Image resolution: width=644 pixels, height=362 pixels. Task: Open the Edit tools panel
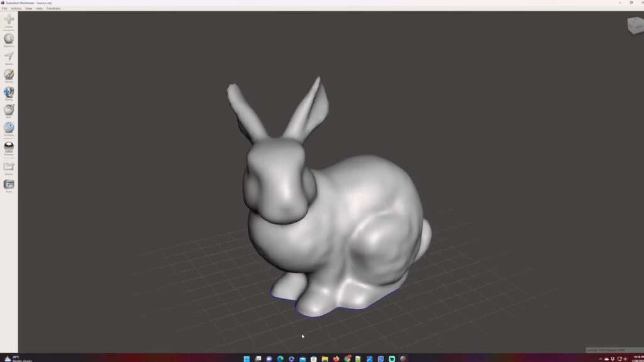[x=9, y=111]
